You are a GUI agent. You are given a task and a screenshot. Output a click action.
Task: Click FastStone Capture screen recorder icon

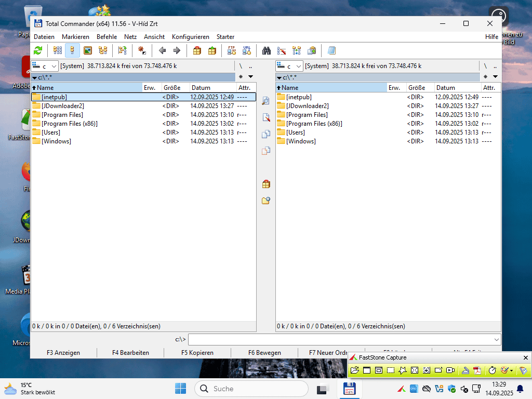(450, 370)
